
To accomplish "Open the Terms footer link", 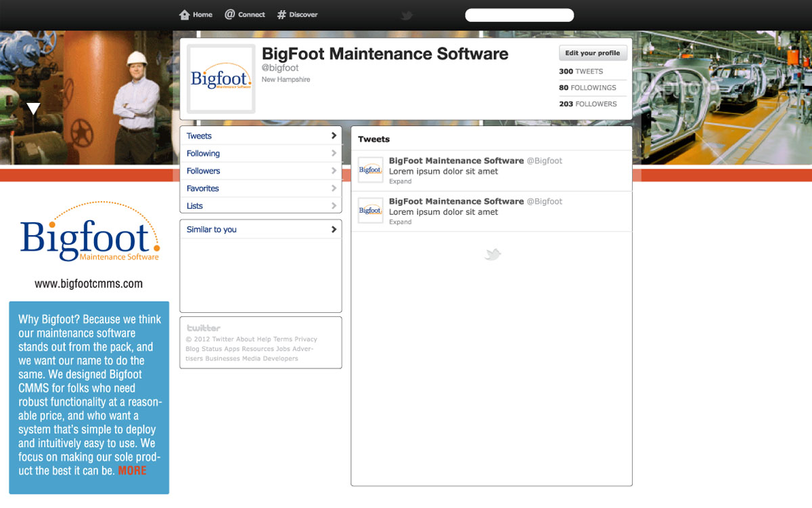I will coord(283,339).
